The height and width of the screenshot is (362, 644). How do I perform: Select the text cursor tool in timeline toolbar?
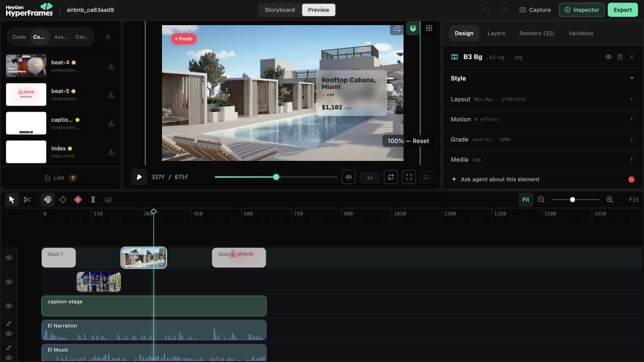coord(93,200)
